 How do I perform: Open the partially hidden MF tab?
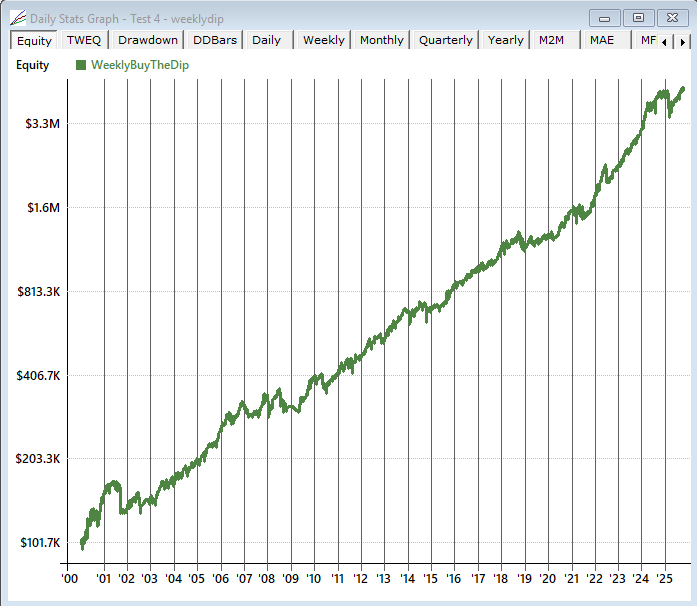[647, 40]
